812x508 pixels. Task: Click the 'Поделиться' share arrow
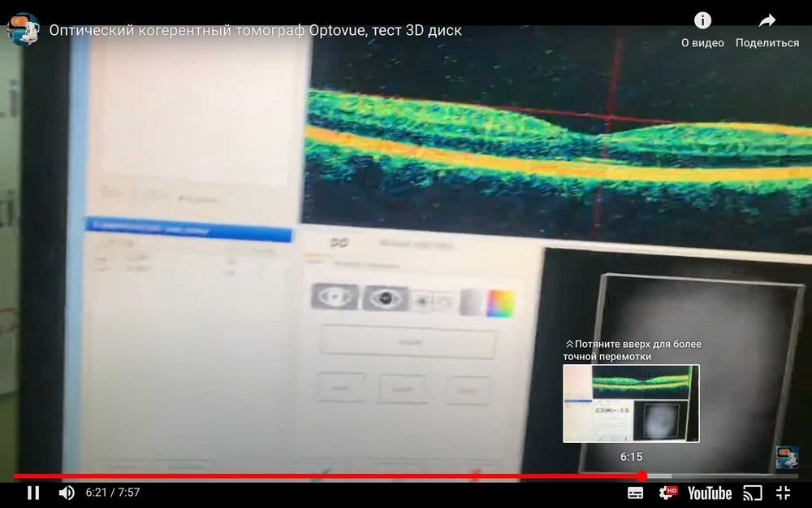pyautogui.click(x=767, y=21)
